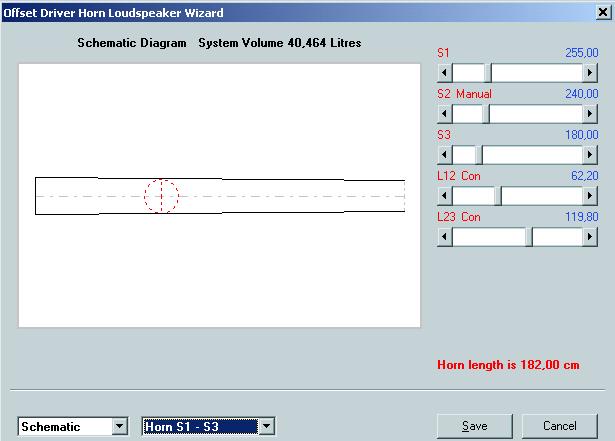Click the S3 slider thumb
Viewport: 615px width, 441px height.
(x=479, y=155)
